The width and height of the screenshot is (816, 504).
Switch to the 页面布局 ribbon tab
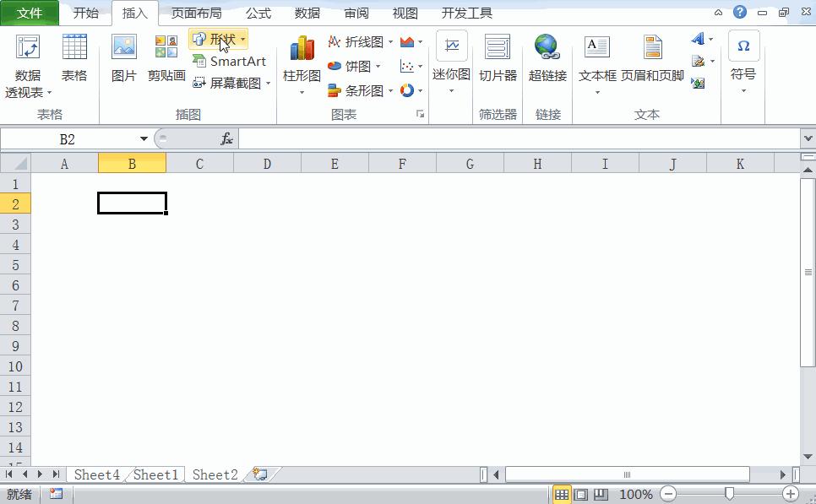click(196, 13)
